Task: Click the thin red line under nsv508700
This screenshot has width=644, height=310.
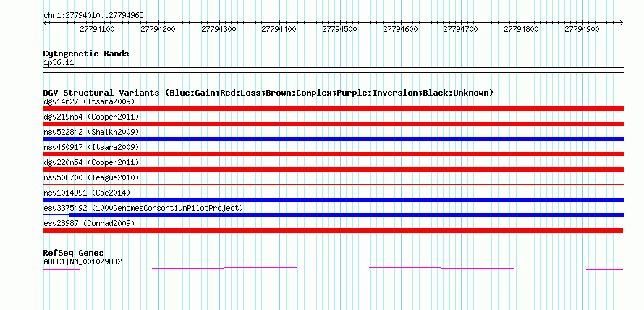Action: point(333,184)
